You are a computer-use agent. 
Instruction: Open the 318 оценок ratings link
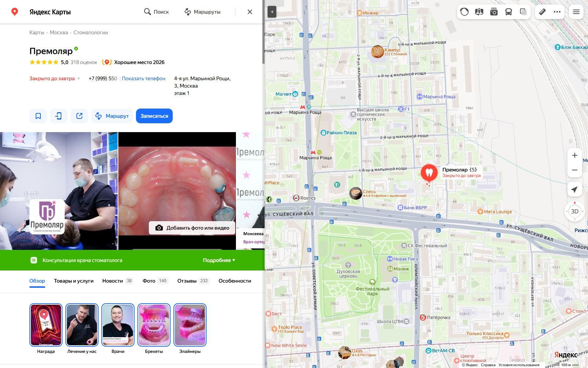point(84,62)
